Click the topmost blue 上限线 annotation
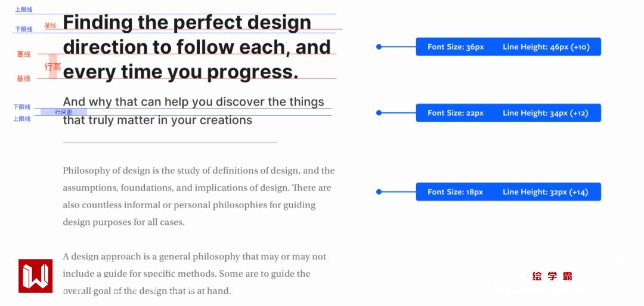Viewport: 644px width, 306px height. (x=24, y=10)
